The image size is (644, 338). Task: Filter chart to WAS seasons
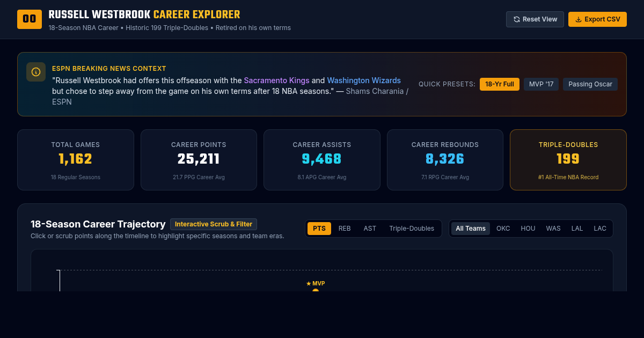(553, 229)
